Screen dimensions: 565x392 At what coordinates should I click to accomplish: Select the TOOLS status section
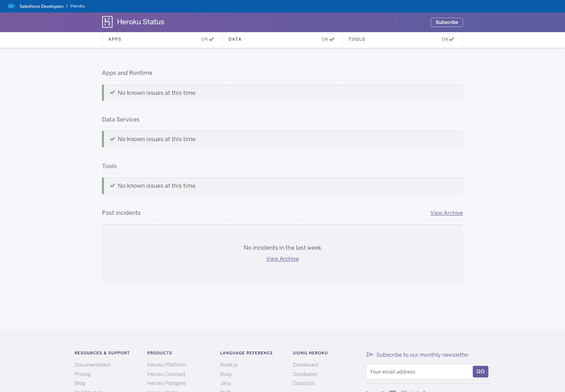403,39
